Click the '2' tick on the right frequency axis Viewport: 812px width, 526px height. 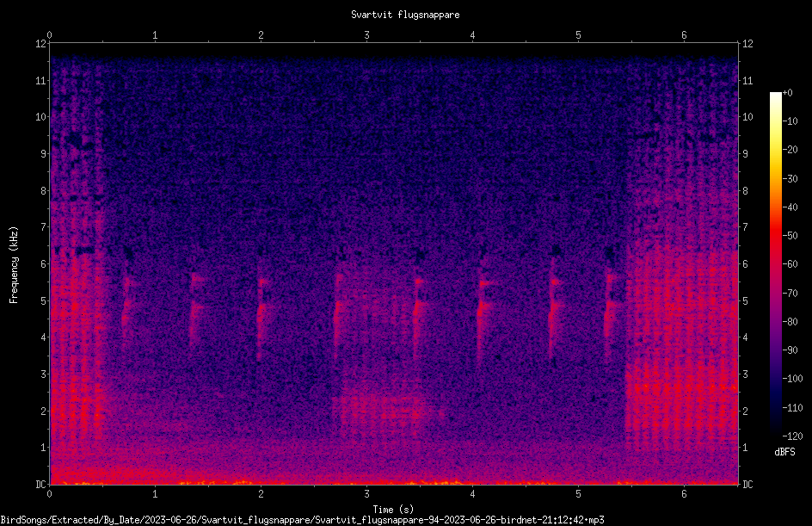[746, 411]
